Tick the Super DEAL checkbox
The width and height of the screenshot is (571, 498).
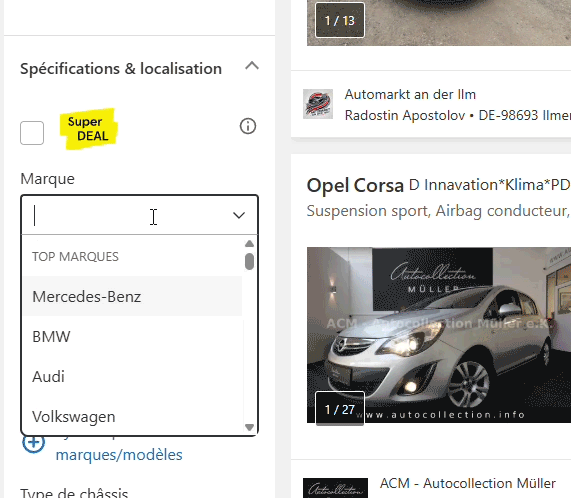[x=32, y=133]
